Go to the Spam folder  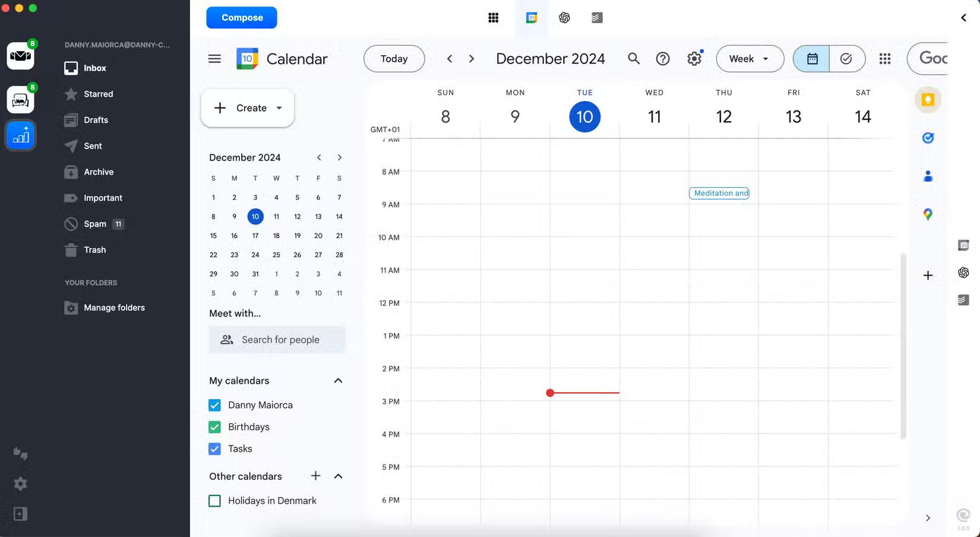point(95,224)
